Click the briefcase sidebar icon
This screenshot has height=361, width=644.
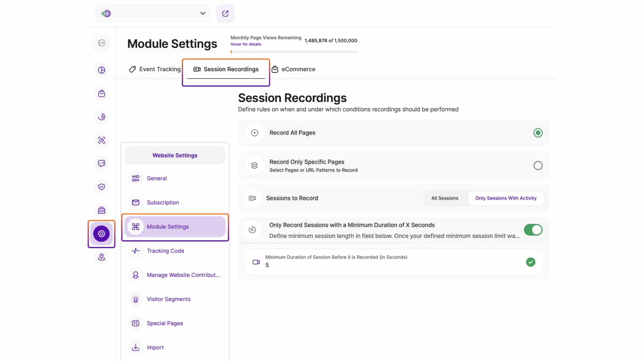click(x=101, y=210)
